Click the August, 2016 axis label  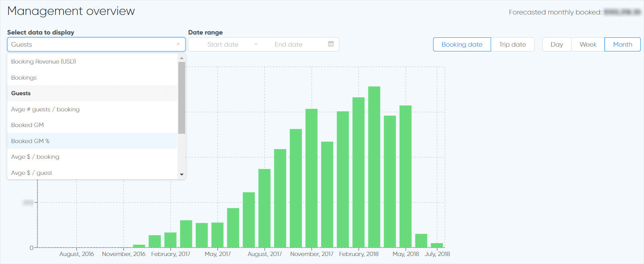tap(76, 254)
